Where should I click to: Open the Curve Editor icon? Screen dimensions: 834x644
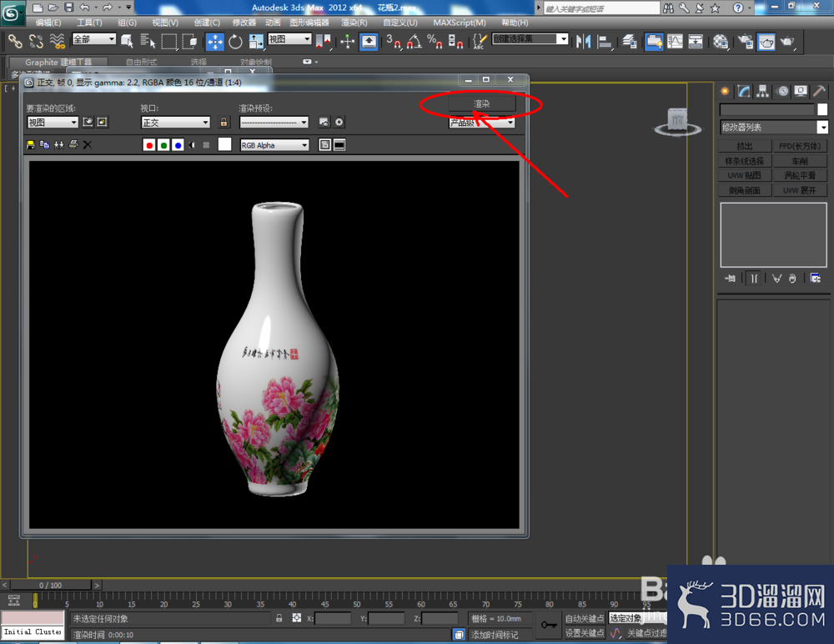(x=675, y=41)
